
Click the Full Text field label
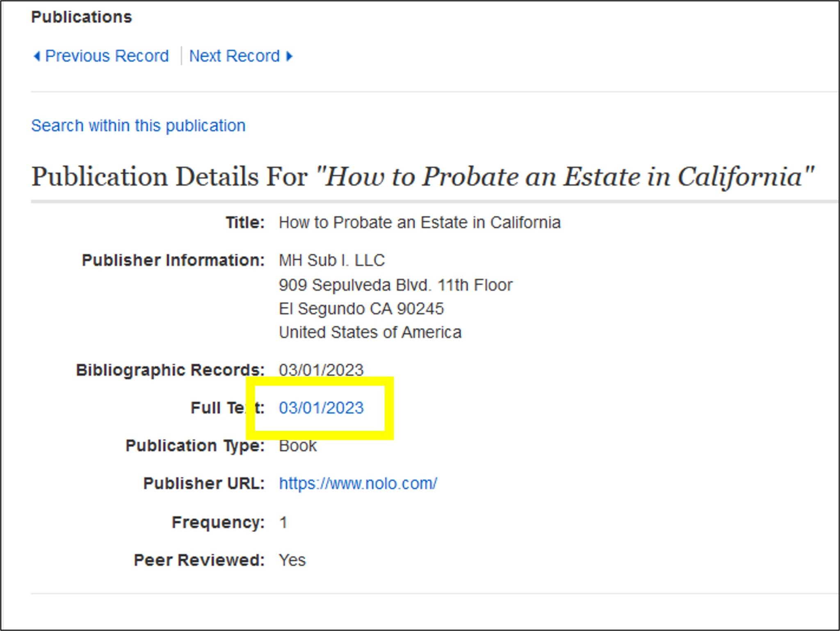[x=226, y=408]
